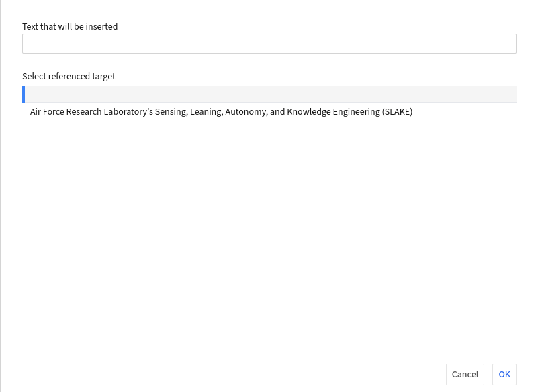Click the 'Select referenced target' label
Image resolution: width=538 pixels, height=392 pixels.
pyautogui.click(x=69, y=77)
